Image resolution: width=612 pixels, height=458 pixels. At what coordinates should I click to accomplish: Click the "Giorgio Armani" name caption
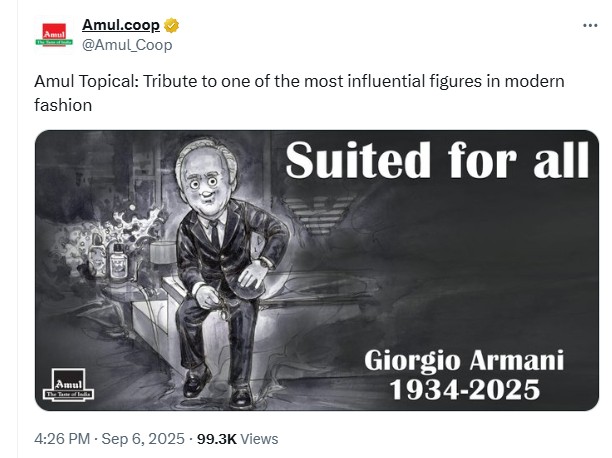(x=464, y=361)
